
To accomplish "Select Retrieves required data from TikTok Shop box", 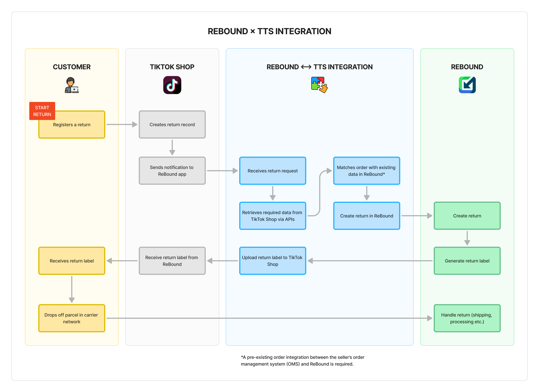I will pyautogui.click(x=273, y=216).
